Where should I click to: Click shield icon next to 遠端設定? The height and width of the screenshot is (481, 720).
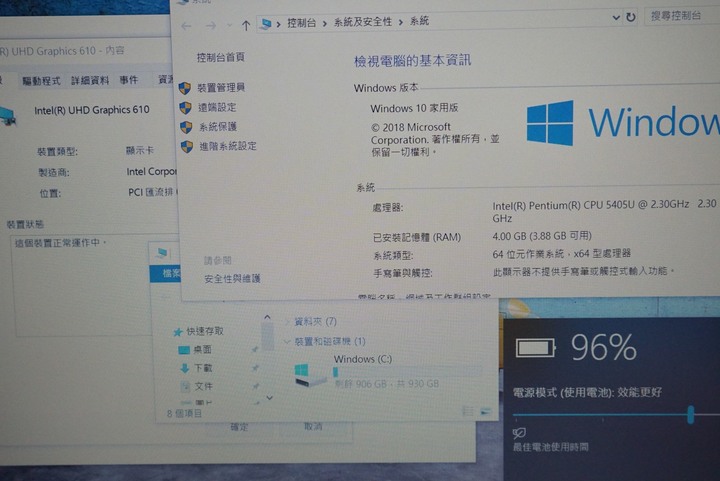tap(185, 108)
